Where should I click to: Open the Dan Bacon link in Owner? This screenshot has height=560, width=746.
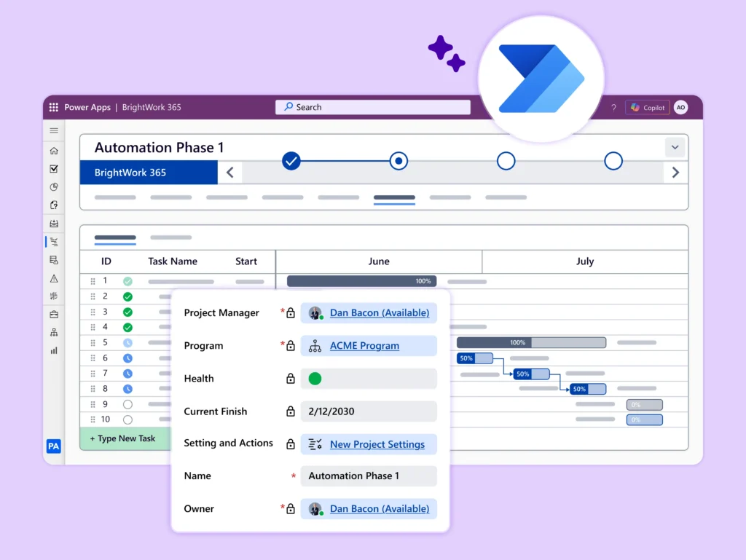coord(379,508)
